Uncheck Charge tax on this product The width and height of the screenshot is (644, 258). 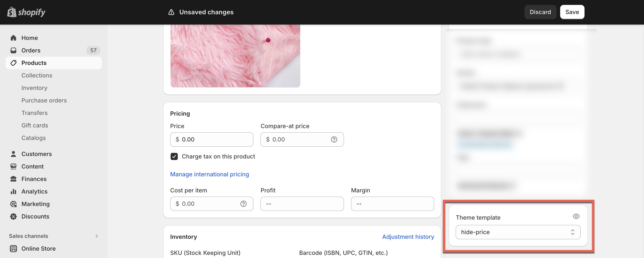[x=174, y=156]
